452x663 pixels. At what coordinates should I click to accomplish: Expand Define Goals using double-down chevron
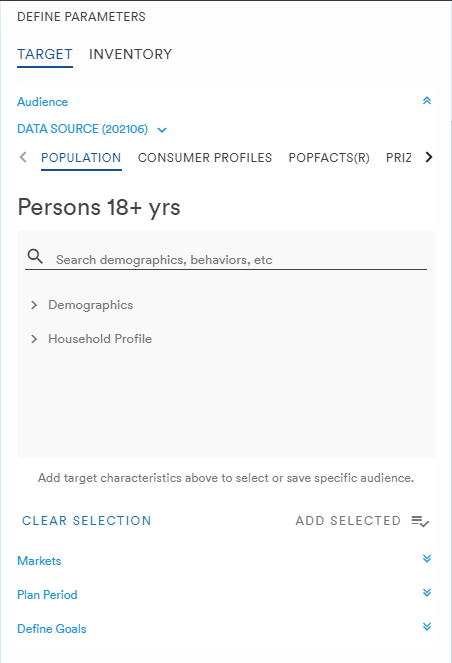click(x=427, y=627)
